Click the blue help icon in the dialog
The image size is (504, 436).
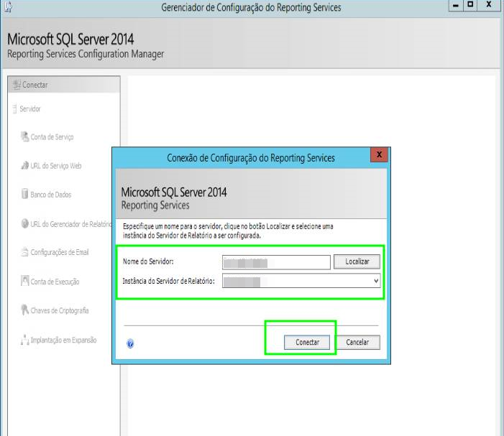[x=130, y=343]
